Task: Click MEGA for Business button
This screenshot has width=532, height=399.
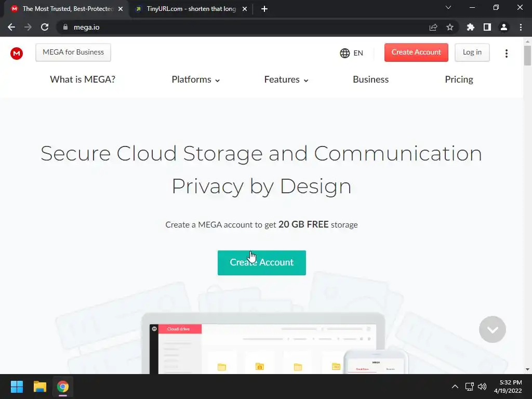Action: pos(73,52)
